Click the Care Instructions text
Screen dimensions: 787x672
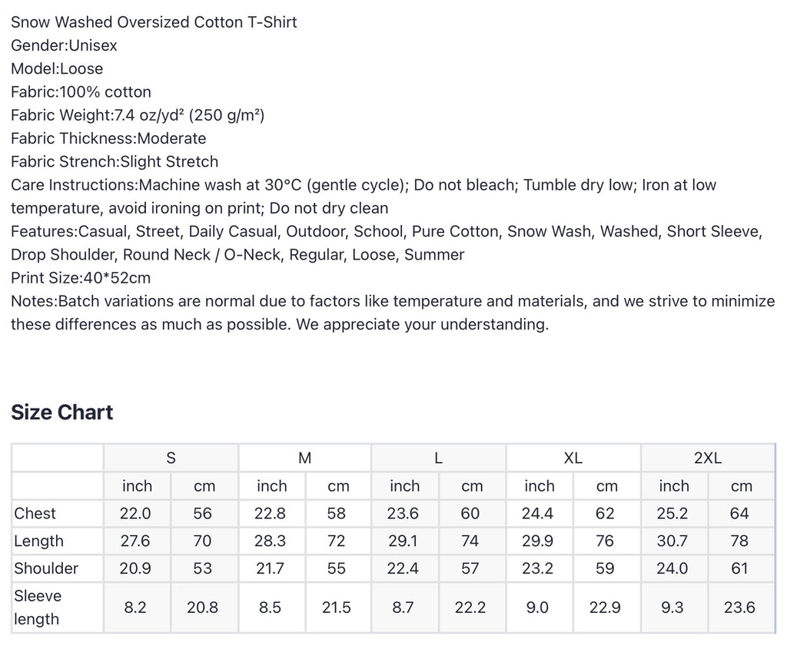point(364,197)
